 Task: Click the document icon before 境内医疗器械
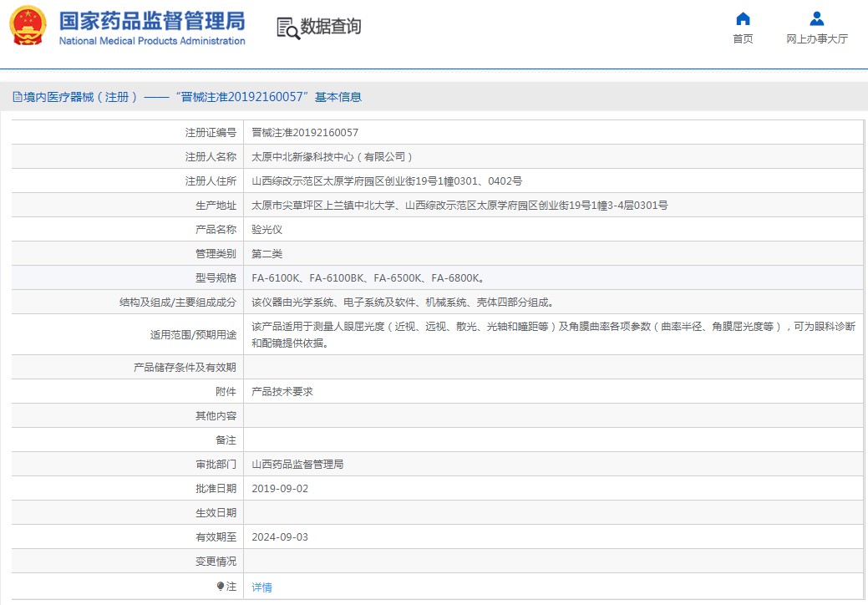click(18, 98)
